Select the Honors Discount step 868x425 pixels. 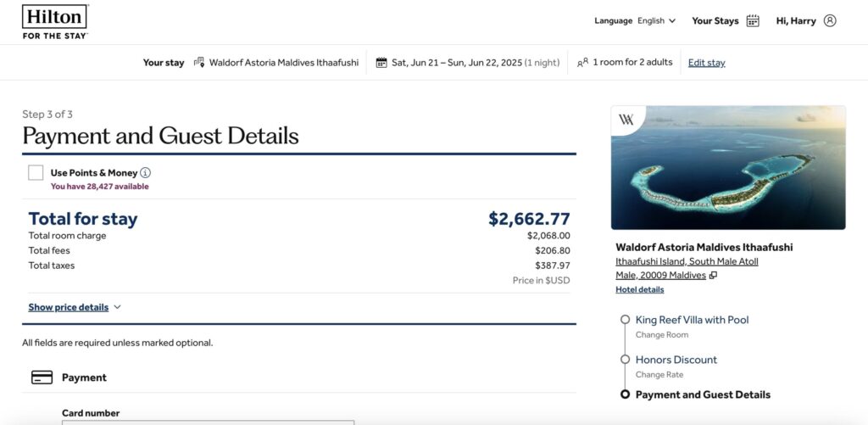coord(676,360)
